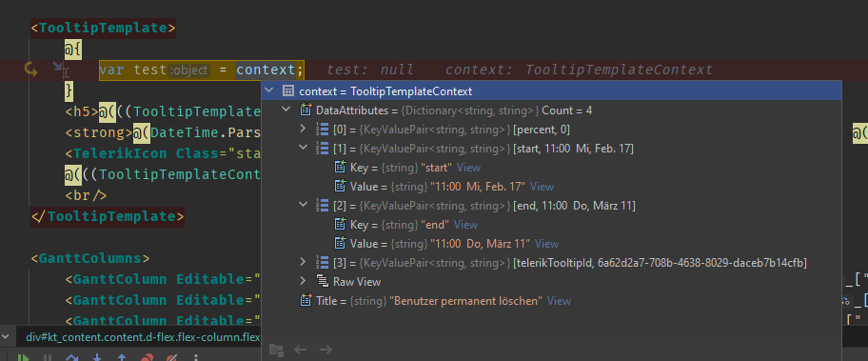Viewport: 868px width, 361px height.
Task: Open View link for Key "start"
Action: click(468, 168)
